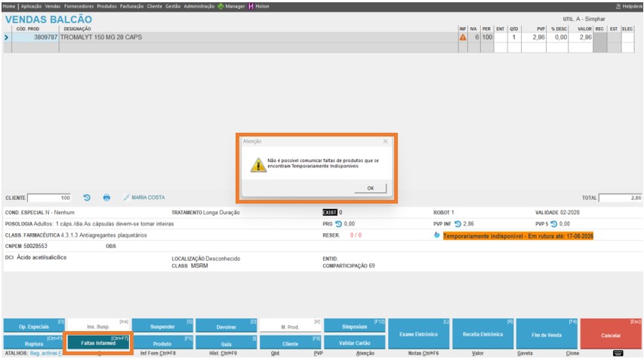This screenshot has width=644, height=359.
Task: Click the Fim de Venda button
Action: point(547,334)
